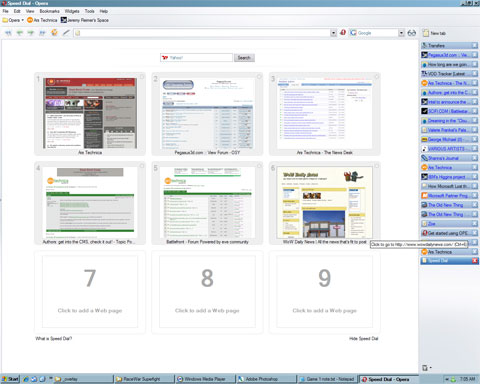Click the Search button beside the Yahoo field
480x384 pixels.
pos(244,58)
